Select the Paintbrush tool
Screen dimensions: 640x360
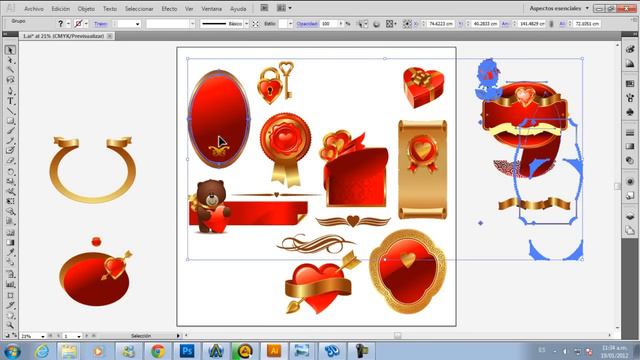[10, 131]
